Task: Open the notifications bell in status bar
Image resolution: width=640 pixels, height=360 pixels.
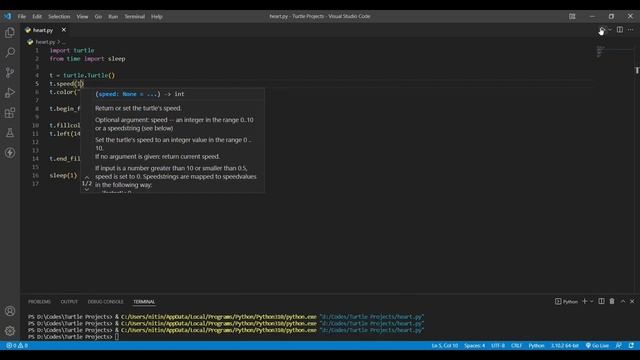Action: (631, 345)
